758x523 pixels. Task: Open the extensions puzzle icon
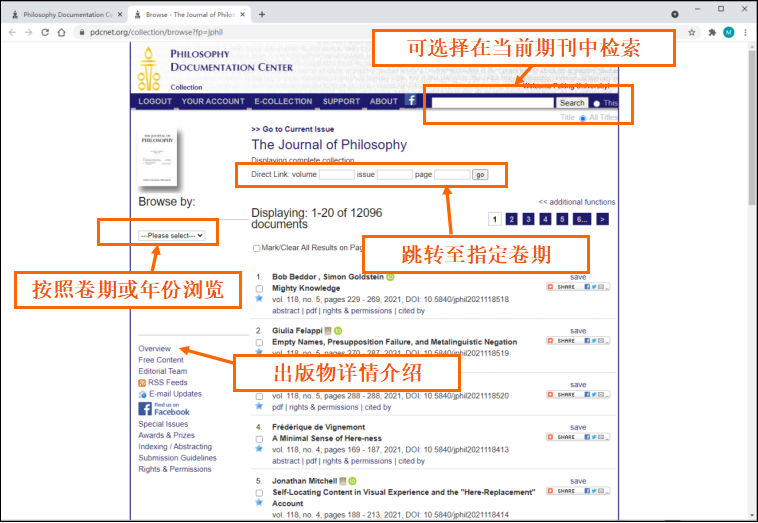click(712, 32)
